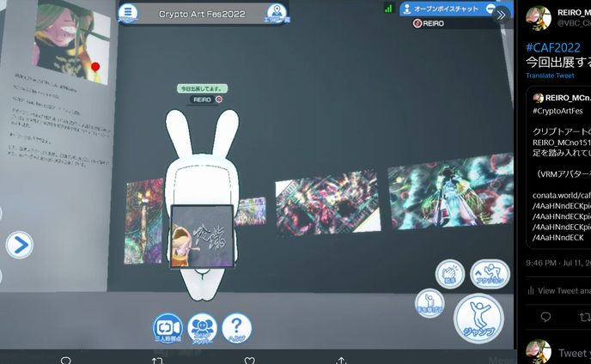The width and height of the screenshot is (591, 364).
Task: Trigger the clap hands emote
Action: coord(451,274)
